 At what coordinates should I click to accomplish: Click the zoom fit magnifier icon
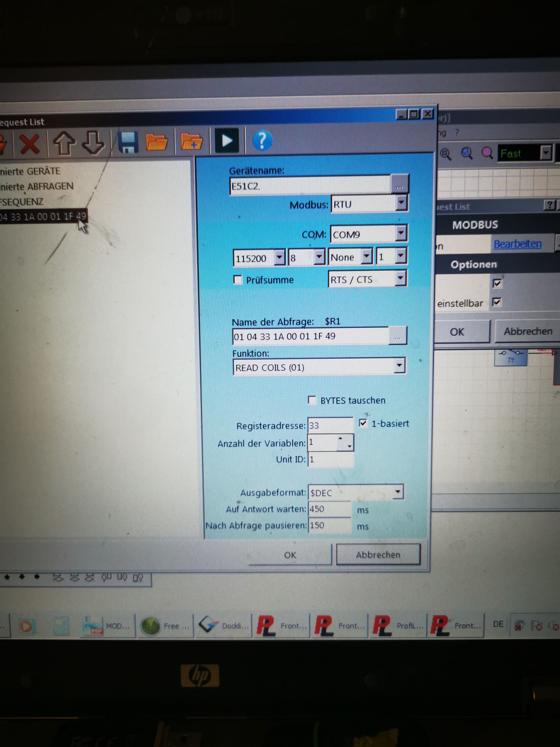pyautogui.click(x=446, y=154)
